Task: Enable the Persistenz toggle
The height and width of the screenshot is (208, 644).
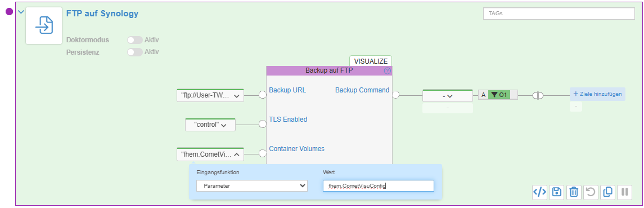Action: click(135, 52)
